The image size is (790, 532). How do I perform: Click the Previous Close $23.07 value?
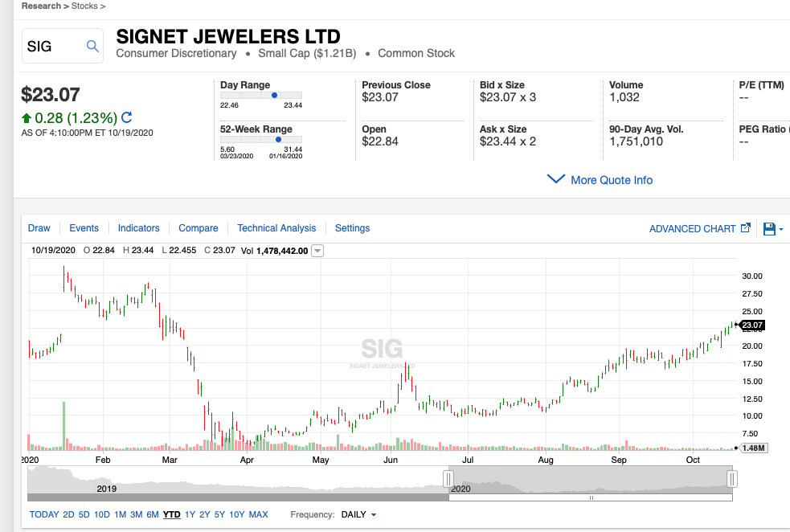click(x=380, y=97)
